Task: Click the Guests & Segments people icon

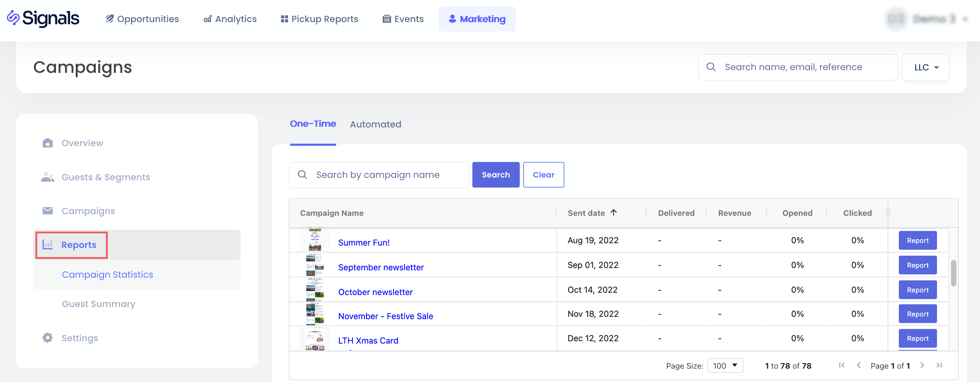Action: (x=48, y=177)
